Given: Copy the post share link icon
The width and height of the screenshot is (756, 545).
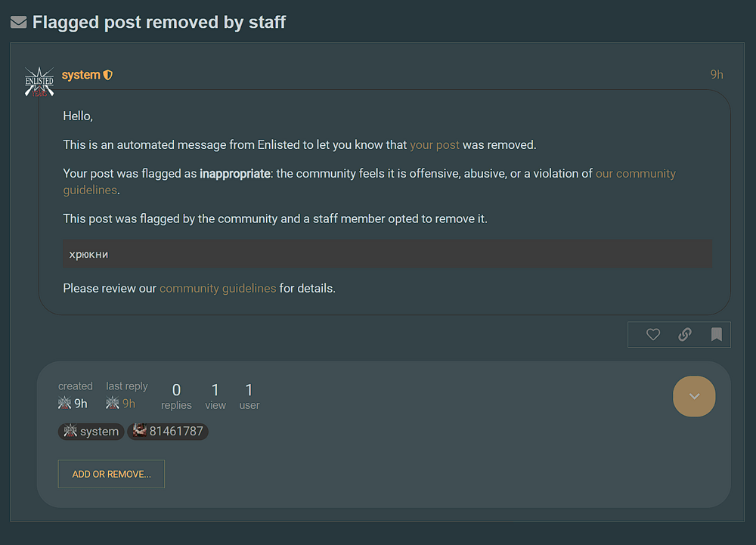Looking at the screenshot, I should [x=685, y=334].
